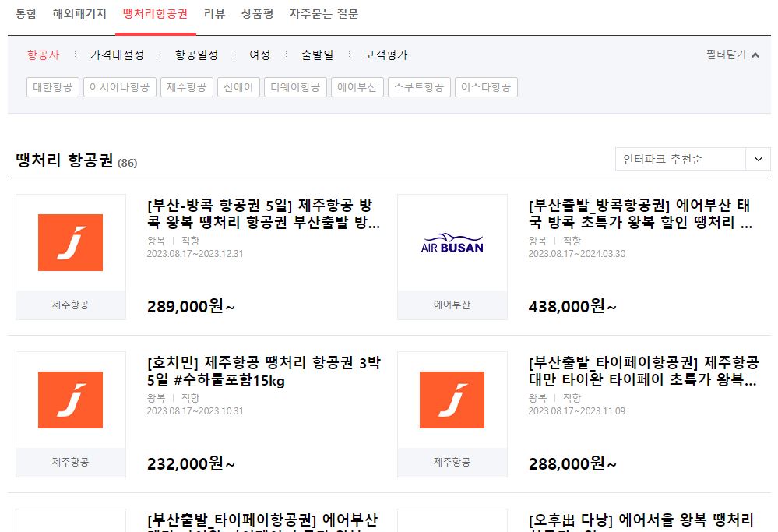Open [부산출발_타이페이항공권] 에어부산 listing
The image size is (778, 532).
tap(262, 522)
